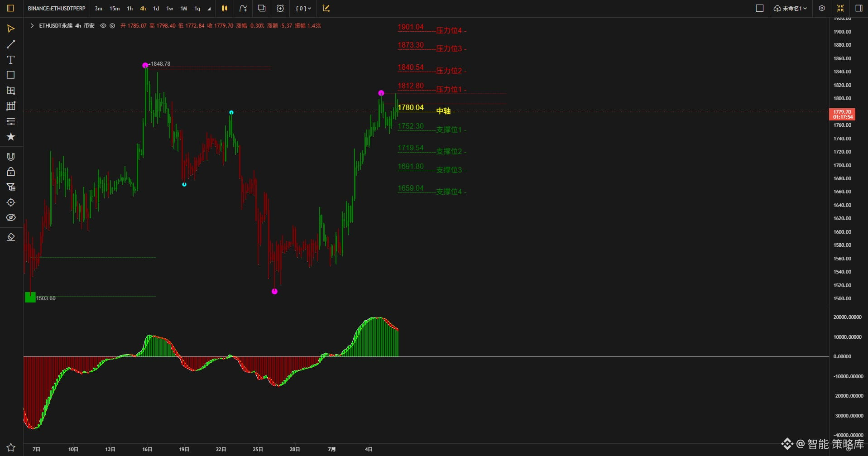Select the eraser tool
Viewport: 868px width, 456px height.
(x=11, y=237)
